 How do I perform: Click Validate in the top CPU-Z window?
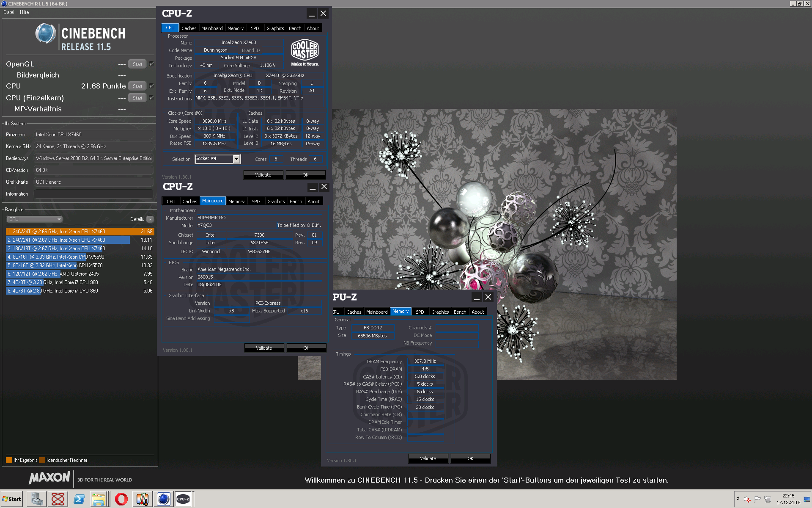pyautogui.click(x=263, y=175)
